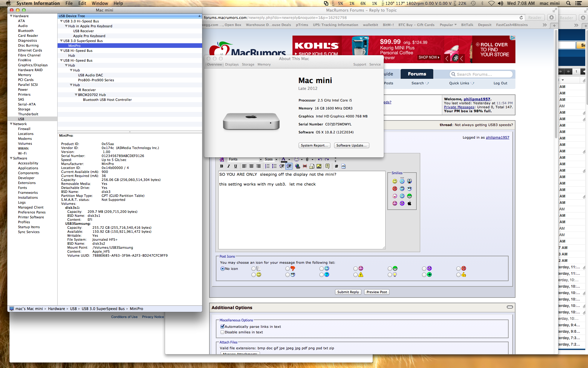Viewport: 588px width, 368px height.
Task: Check Disable smilies in text
Action: pos(222,332)
